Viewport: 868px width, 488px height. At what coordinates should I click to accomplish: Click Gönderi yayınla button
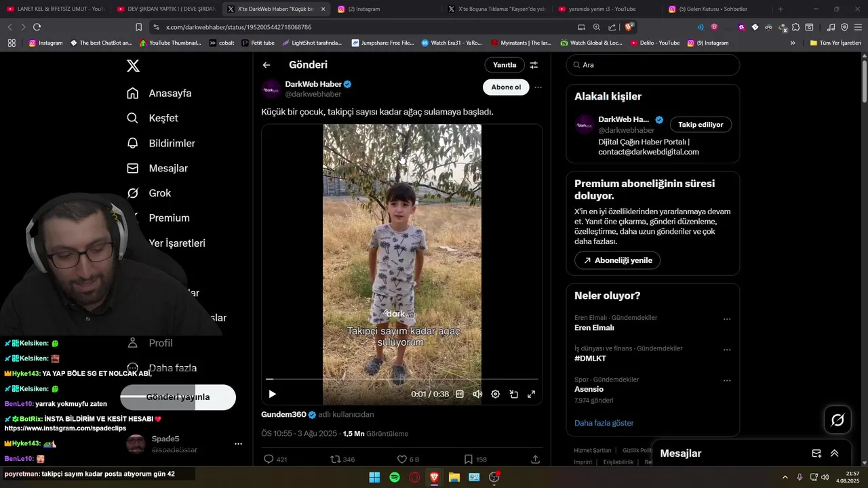pyautogui.click(x=178, y=397)
